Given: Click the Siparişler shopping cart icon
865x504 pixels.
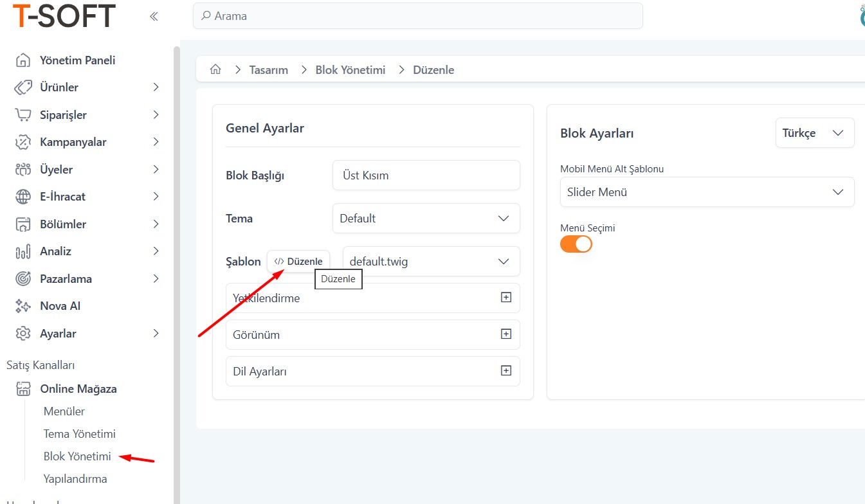Looking at the screenshot, I should [x=23, y=115].
